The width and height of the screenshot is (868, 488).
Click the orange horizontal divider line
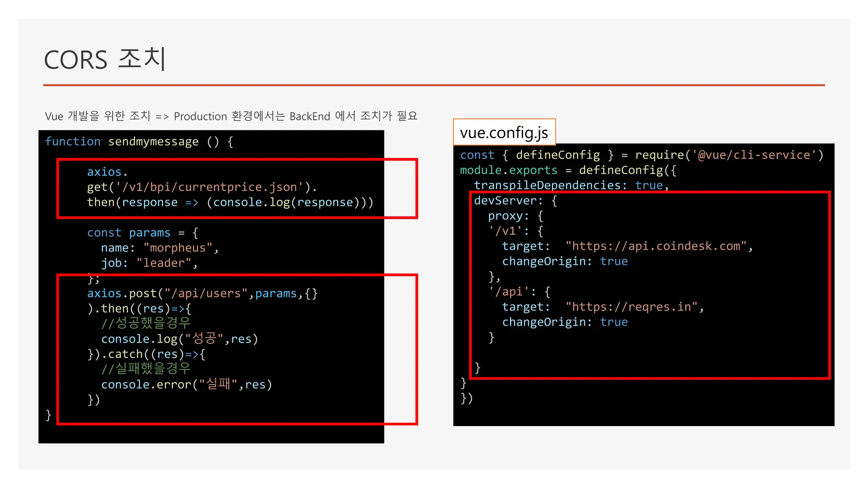pyautogui.click(x=434, y=85)
